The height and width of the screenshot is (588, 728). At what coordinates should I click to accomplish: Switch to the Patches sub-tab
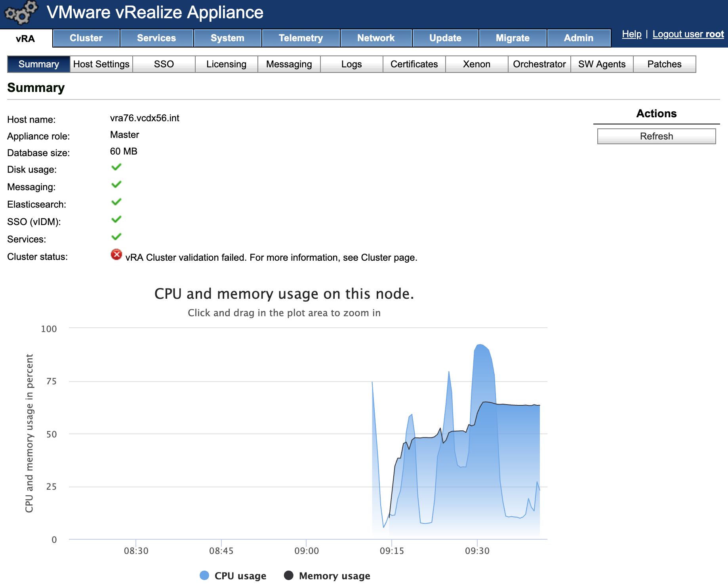tap(665, 64)
